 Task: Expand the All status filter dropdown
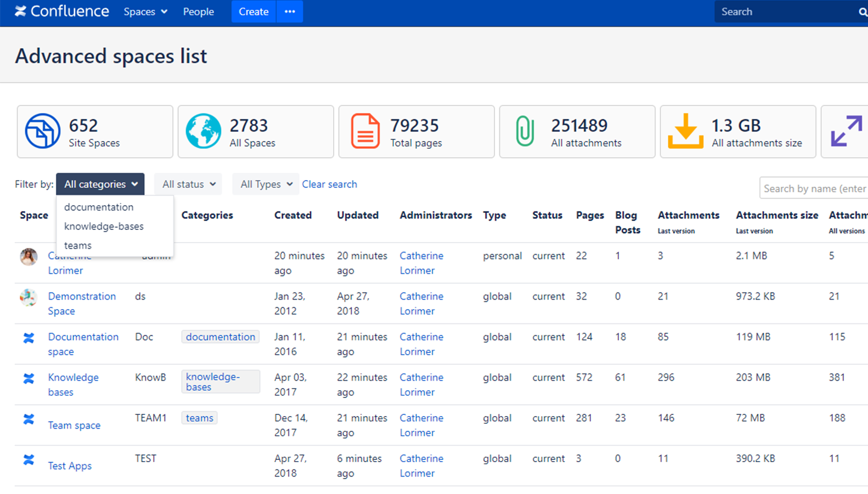188,184
